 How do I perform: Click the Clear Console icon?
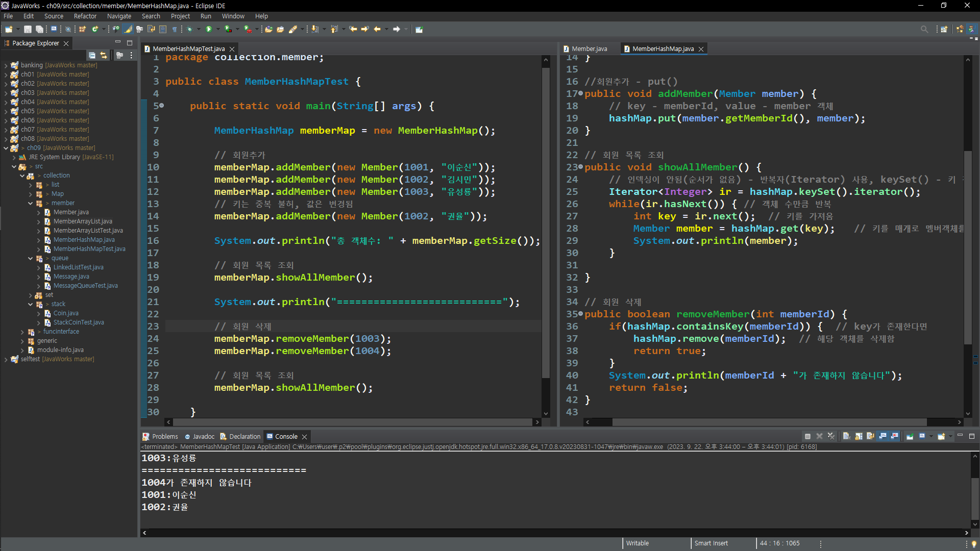coord(846,436)
